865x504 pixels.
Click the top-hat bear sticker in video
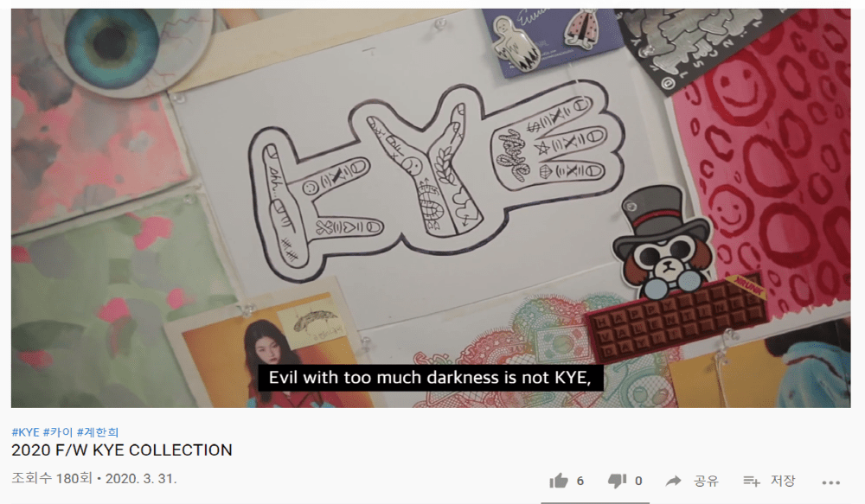coord(662,237)
